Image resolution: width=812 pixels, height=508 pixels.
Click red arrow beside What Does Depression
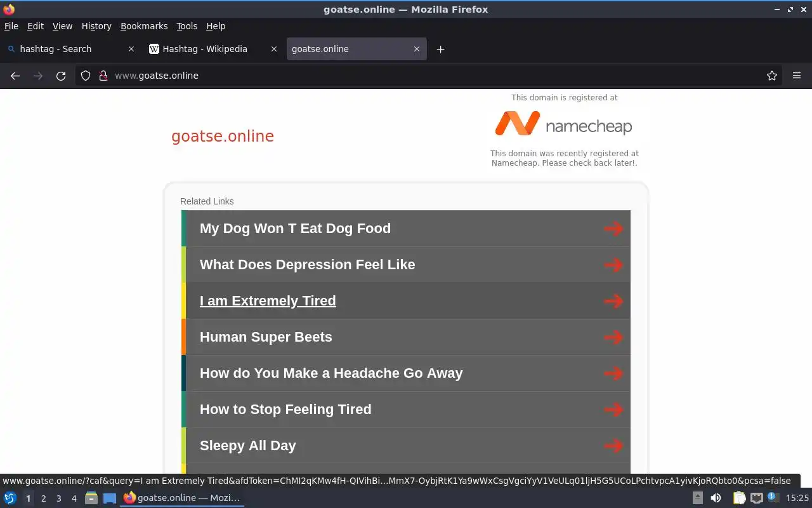[613, 265]
